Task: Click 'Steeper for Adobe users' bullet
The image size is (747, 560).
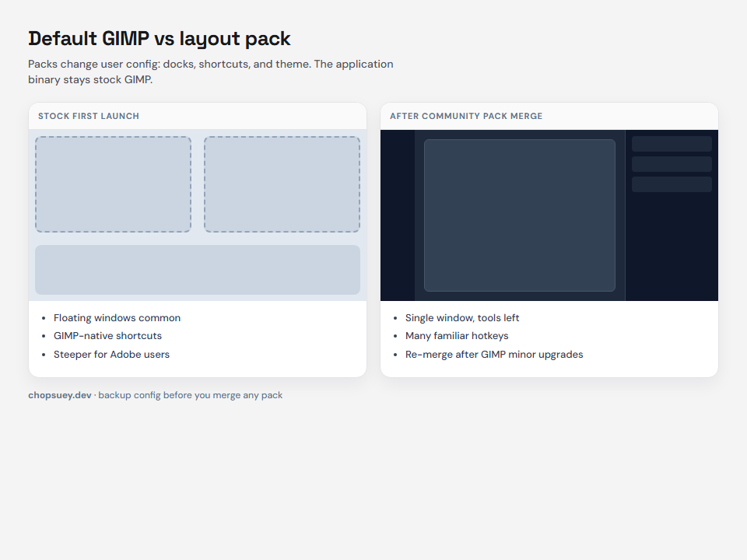Action: point(111,355)
